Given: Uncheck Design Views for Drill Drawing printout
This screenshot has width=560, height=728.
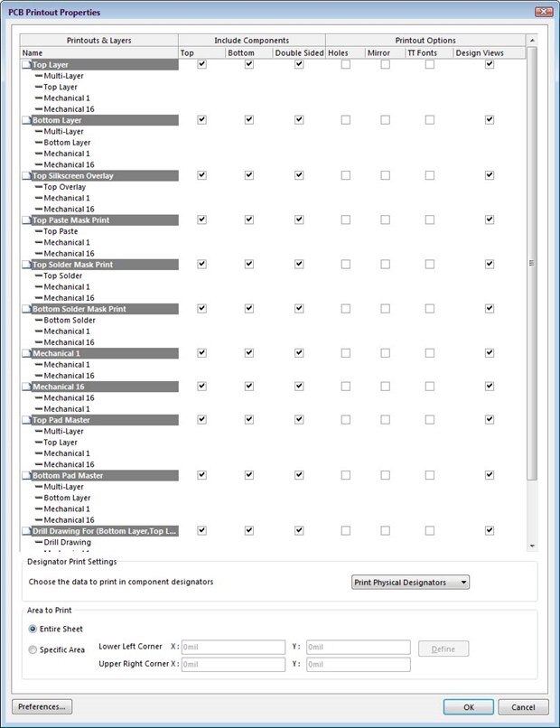Looking at the screenshot, I should click(x=490, y=530).
